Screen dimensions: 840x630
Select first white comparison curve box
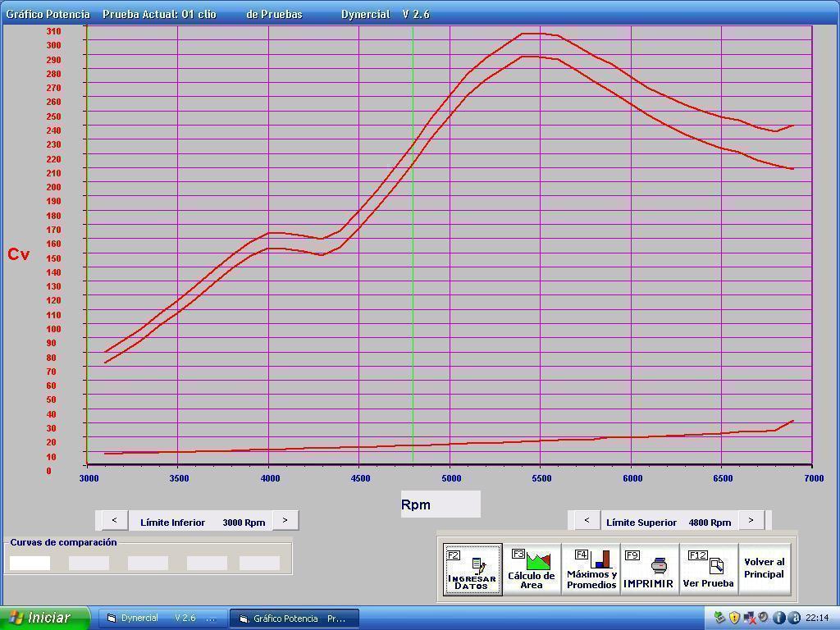pyautogui.click(x=30, y=563)
